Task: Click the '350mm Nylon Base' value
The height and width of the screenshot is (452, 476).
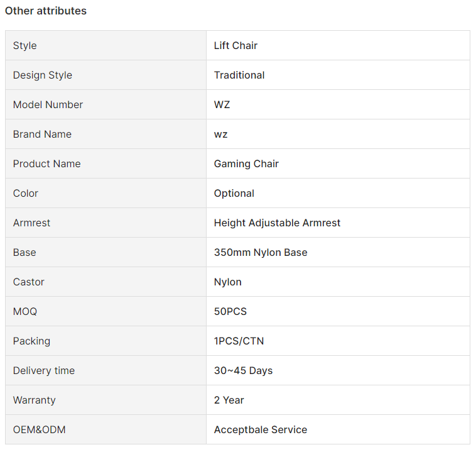Action: [261, 252]
